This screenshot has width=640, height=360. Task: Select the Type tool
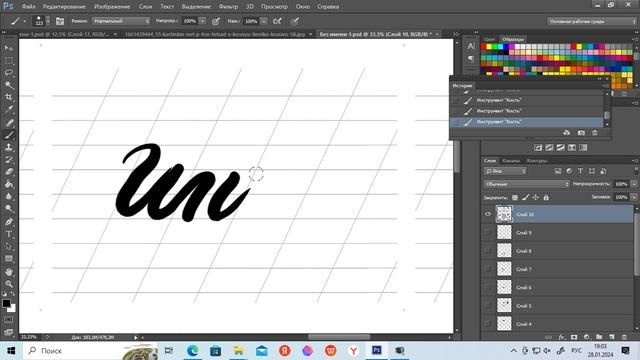(9, 234)
